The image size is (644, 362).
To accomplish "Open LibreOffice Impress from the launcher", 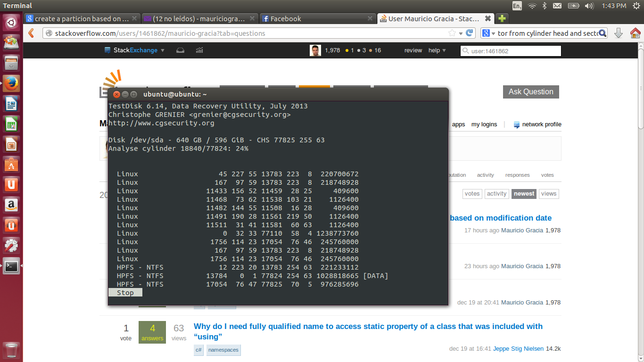I will (11, 144).
